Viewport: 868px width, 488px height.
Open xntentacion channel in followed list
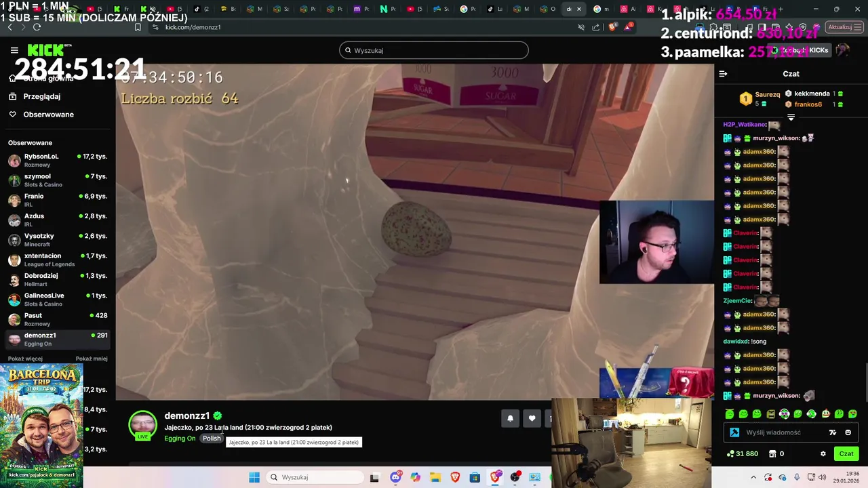58,260
